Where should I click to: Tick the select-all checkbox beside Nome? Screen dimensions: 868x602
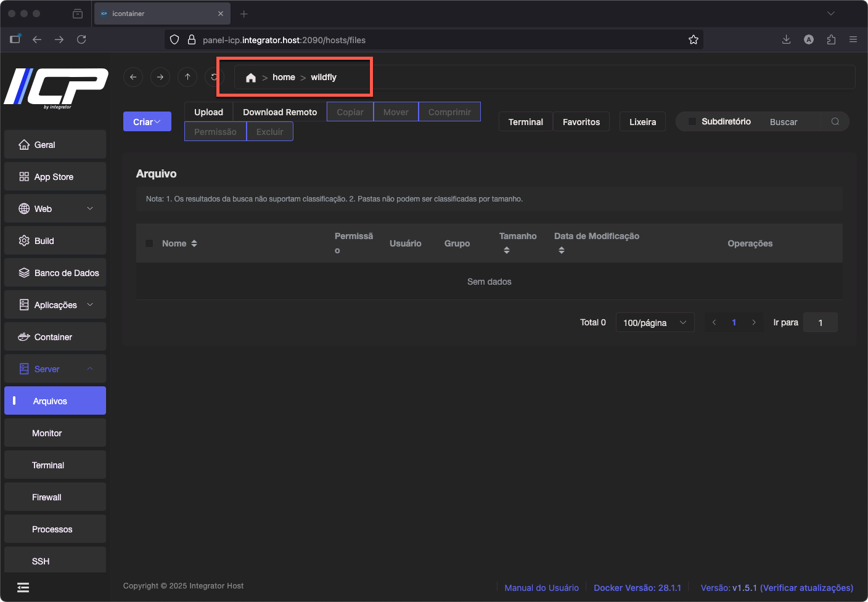point(149,243)
